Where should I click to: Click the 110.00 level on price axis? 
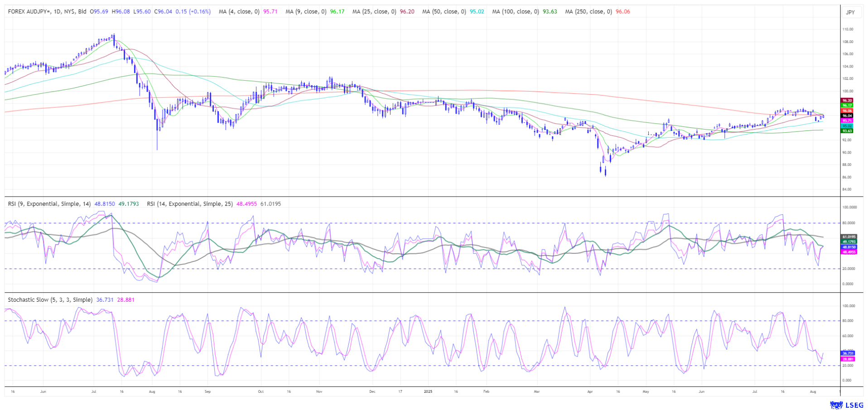847,29
